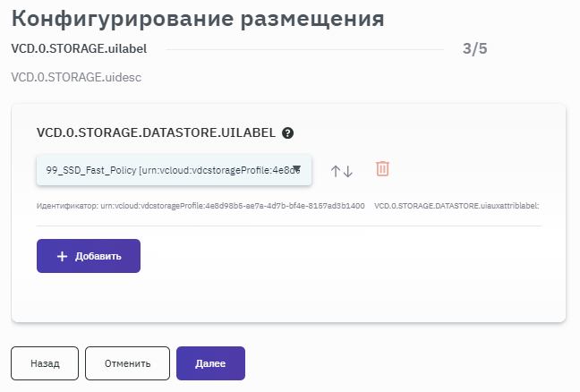Image resolution: width=580 pixels, height=392 pixels.
Task: Click the step progress line
Action: click(304, 49)
